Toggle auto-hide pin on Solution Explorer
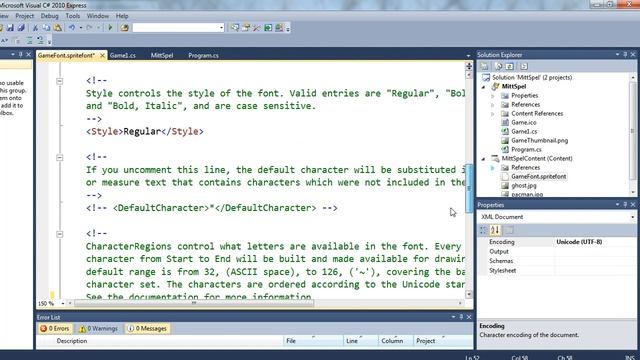 click(x=625, y=54)
